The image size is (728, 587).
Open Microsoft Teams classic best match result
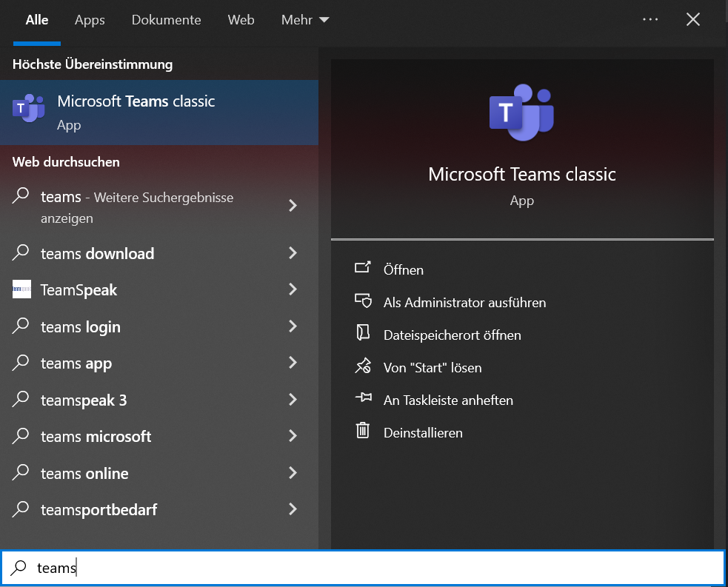[159, 113]
